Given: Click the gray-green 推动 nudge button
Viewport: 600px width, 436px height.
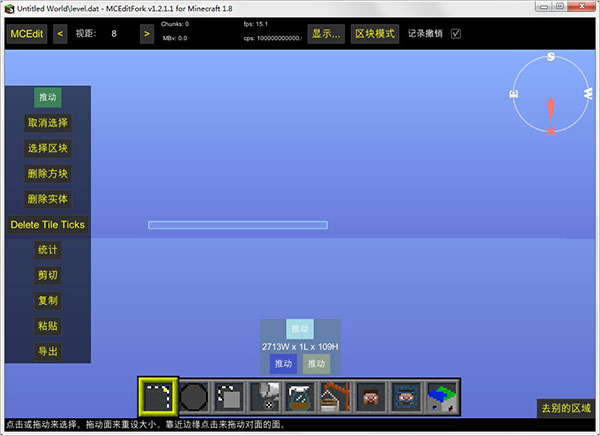Looking at the screenshot, I should click(316, 364).
